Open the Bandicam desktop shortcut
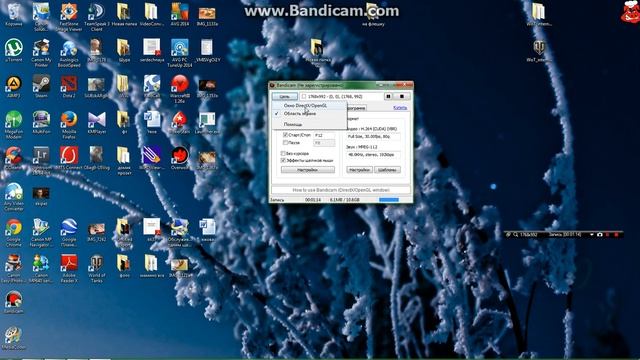The image size is (640, 360). tap(13, 302)
